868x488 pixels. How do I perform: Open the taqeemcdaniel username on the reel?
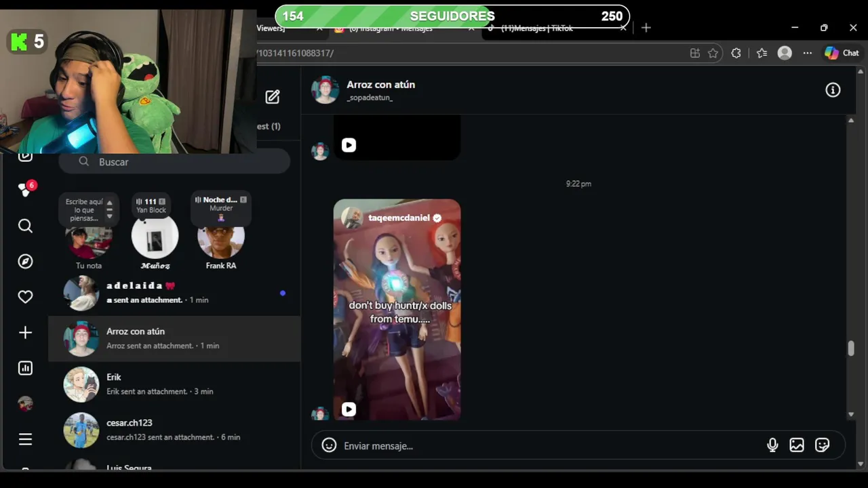point(399,218)
